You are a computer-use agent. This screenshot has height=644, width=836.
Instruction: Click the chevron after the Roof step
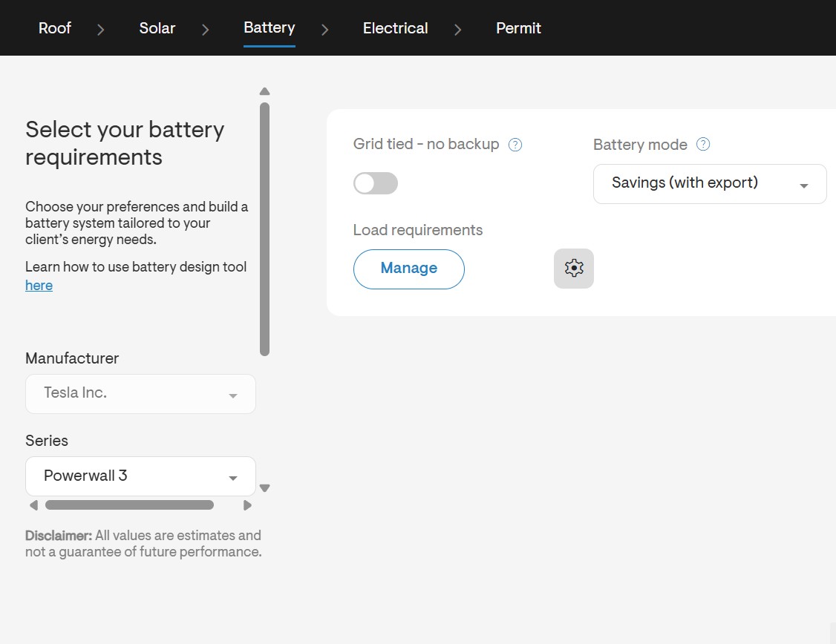pyautogui.click(x=100, y=29)
